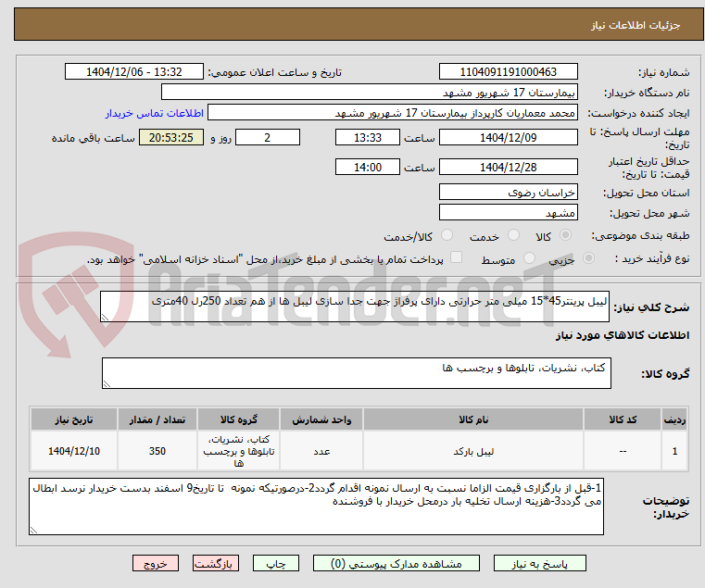Click the row's goods group cell کتاب، نشریات، تابلوها
The height and width of the screenshot is (588, 705).
(x=239, y=451)
